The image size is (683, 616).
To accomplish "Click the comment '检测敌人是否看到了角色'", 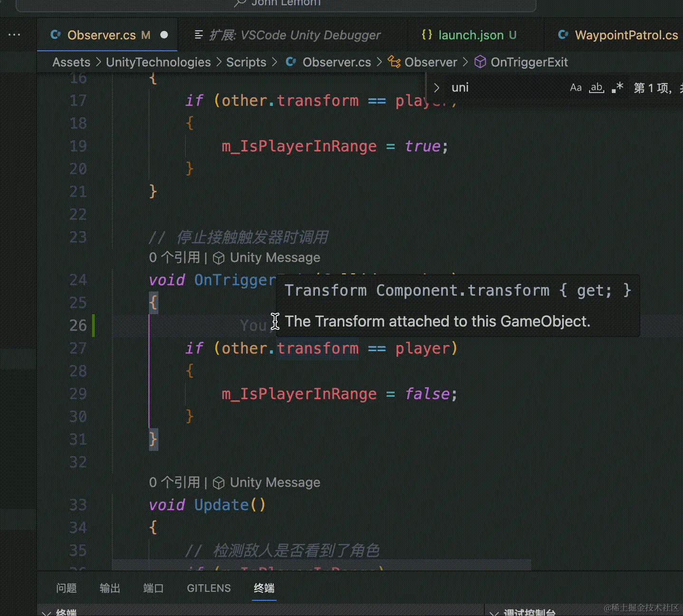I will [x=296, y=551].
